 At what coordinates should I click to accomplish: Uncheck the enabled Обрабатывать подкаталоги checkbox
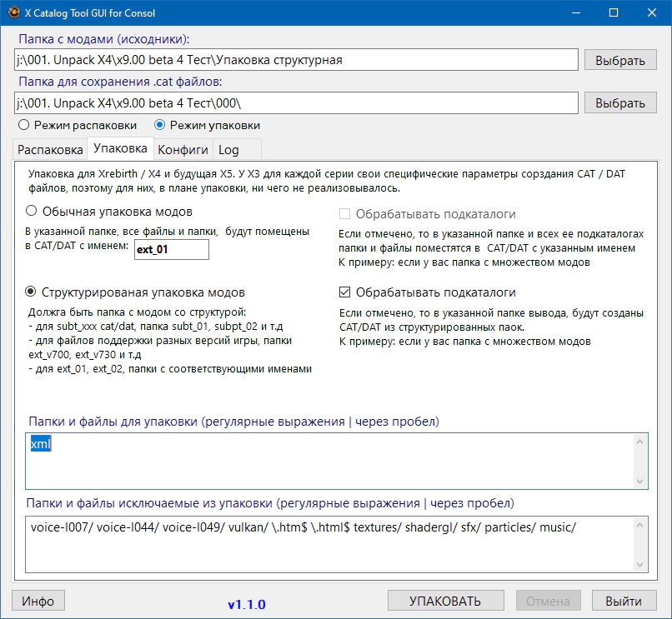point(345,292)
